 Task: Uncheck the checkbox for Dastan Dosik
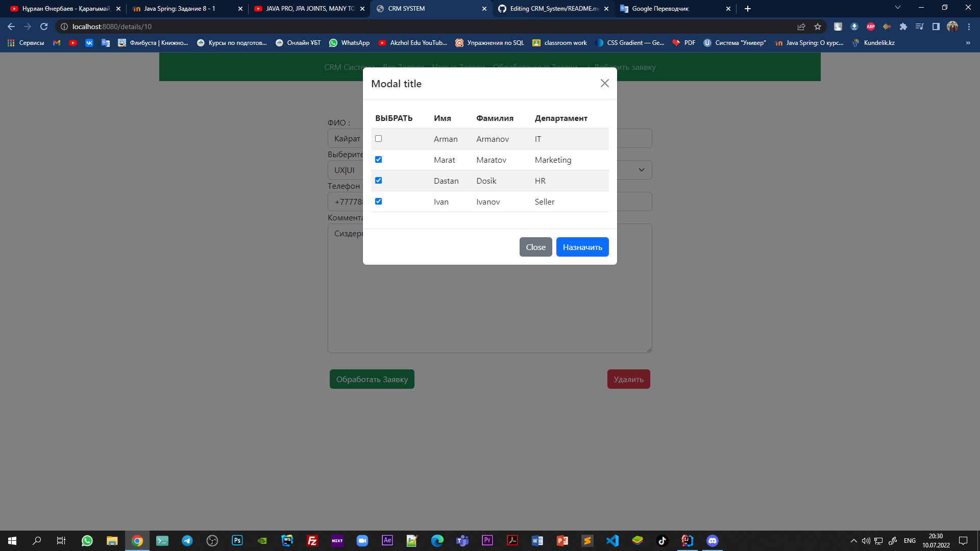[x=378, y=181]
